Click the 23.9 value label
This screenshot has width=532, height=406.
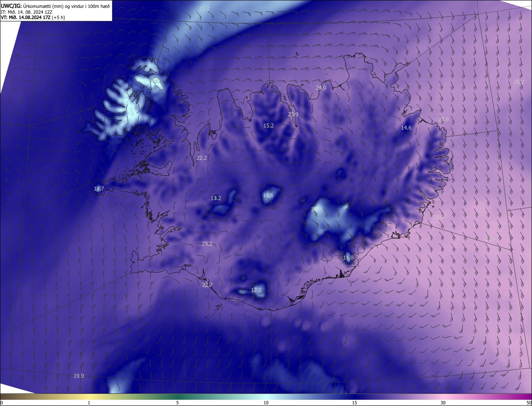(293, 114)
